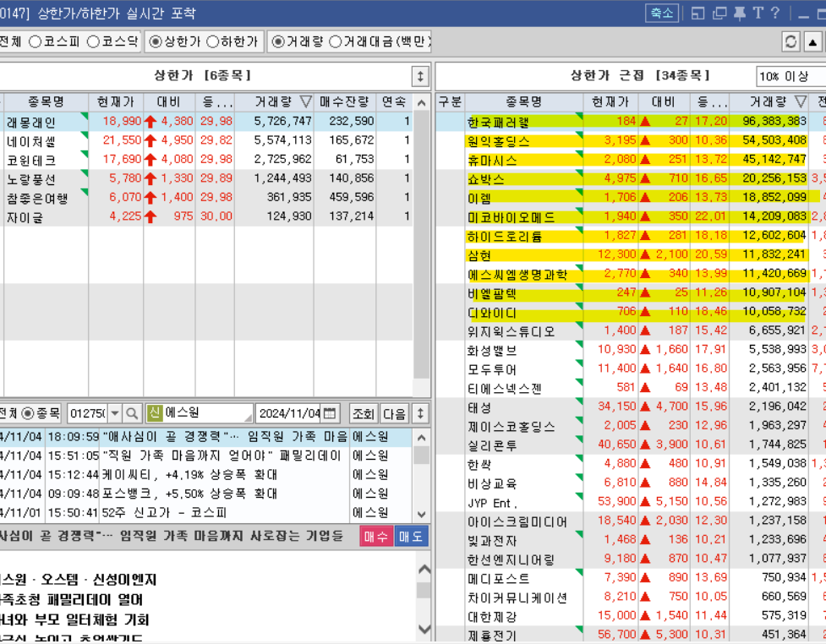Open font settings with the T icon

pyautogui.click(x=758, y=14)
